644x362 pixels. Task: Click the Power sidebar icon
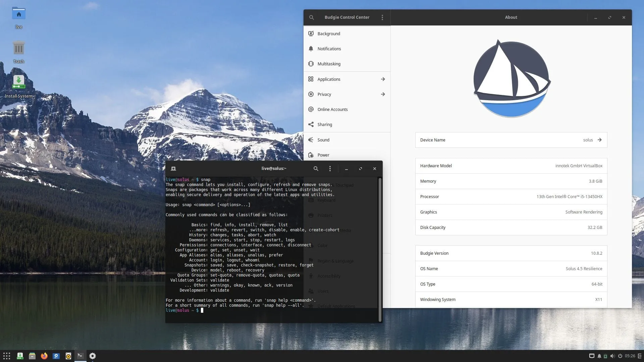click(x=311, y=155)
